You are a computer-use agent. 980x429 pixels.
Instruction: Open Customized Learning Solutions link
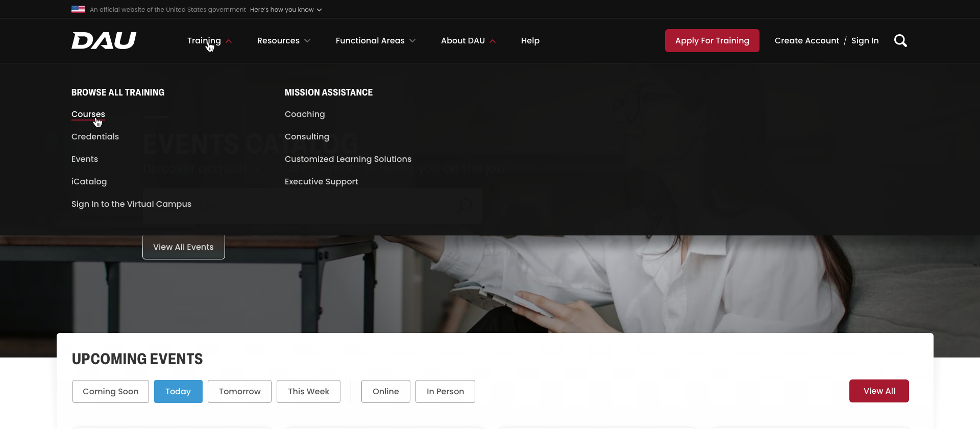click(348, 159)
